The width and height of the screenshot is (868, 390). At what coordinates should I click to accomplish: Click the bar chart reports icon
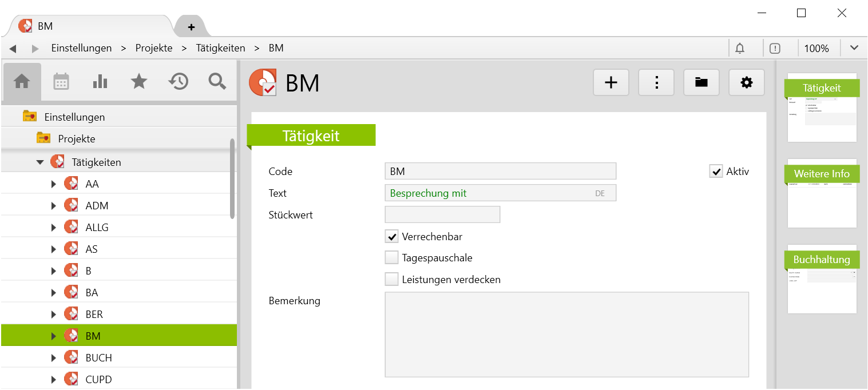pyautogui.click(x=100, y=82)
